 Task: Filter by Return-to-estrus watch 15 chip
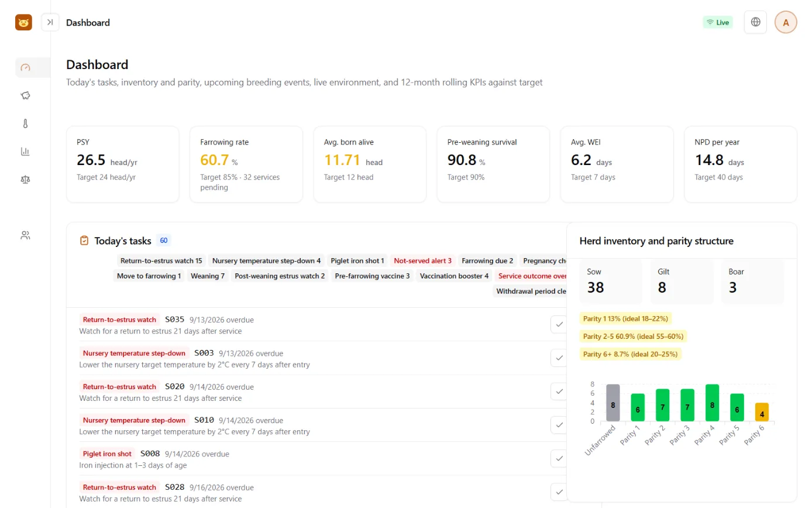click(161, 260)
